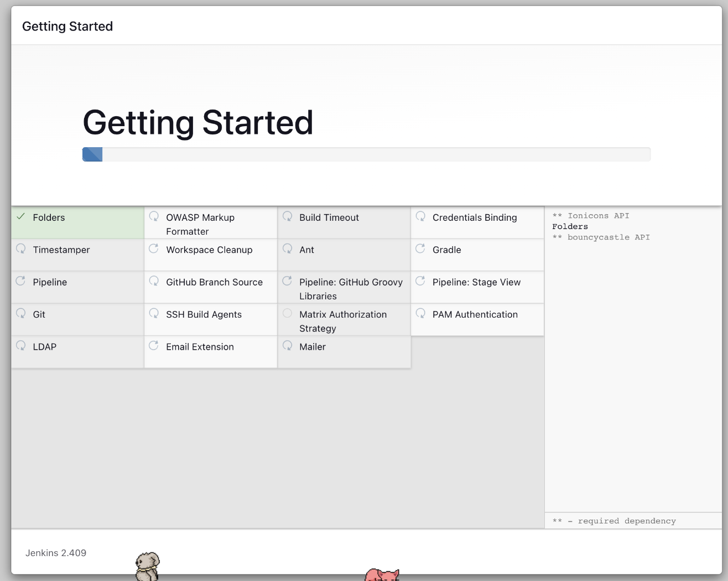Screen dimensions: 728x581
Task: Click the refresh icon beside Gradle
Action: pos(421,248)
